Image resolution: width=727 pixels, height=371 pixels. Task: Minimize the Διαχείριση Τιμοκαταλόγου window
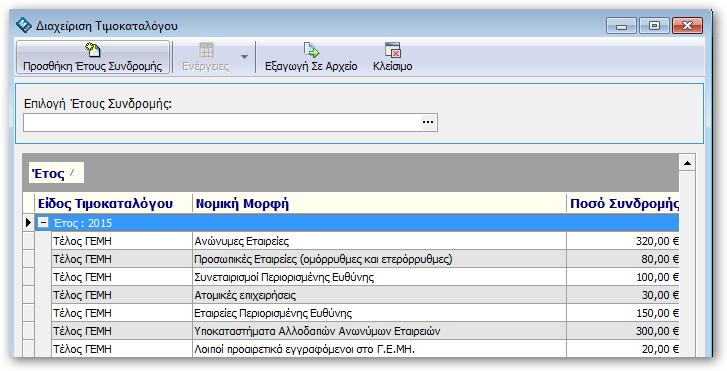point(621,26)
